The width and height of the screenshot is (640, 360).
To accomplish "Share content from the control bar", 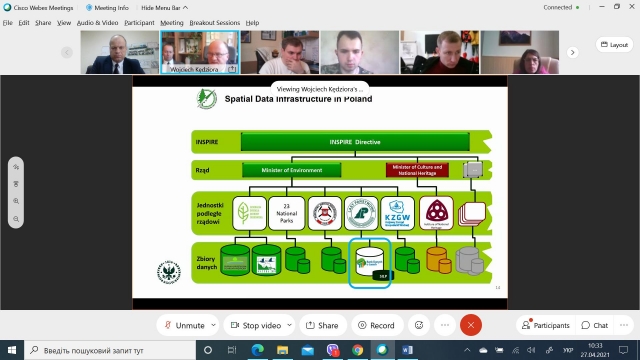I will [x=322, y=325].
